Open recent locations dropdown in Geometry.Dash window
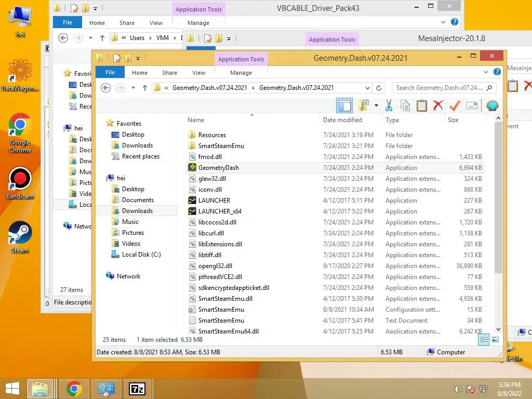Screen dimensions: 532x399 pyautogui.click(x=134, y=88)
